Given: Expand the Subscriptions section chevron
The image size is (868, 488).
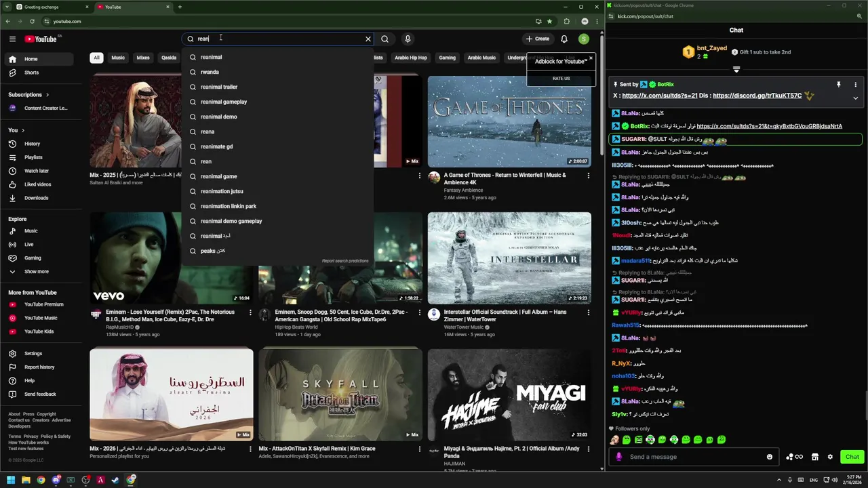Looking at the screenshot, I should coord(47,95).
